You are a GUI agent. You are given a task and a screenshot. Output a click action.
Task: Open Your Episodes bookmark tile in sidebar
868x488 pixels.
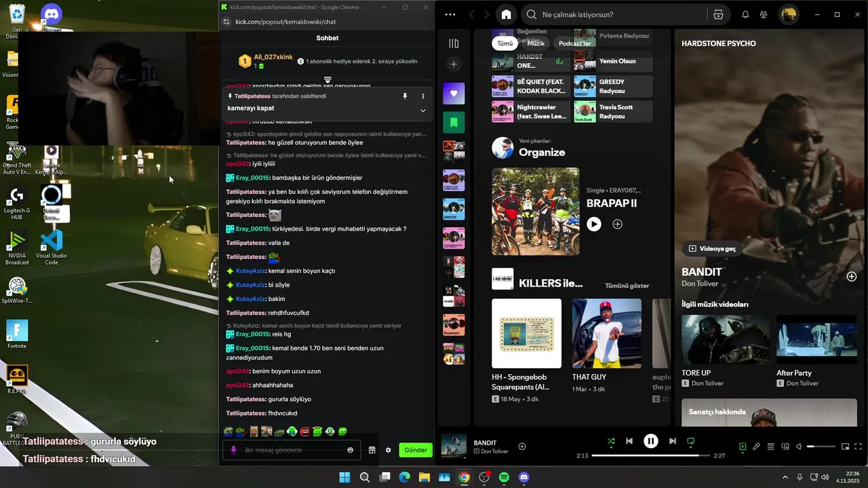[x=454, y=123]
